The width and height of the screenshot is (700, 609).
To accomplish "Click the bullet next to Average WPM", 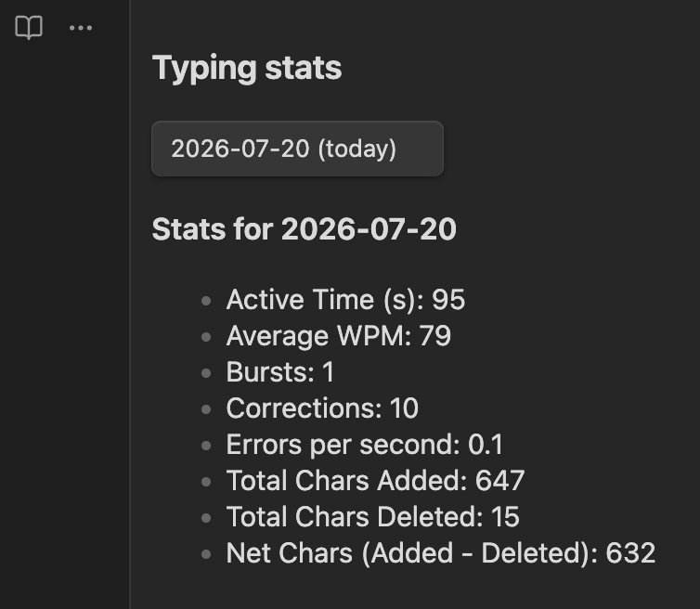I will point(206,337).
